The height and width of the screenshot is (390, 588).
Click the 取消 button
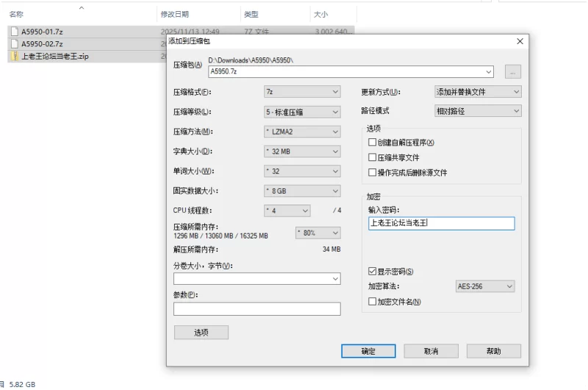[431, 351]
